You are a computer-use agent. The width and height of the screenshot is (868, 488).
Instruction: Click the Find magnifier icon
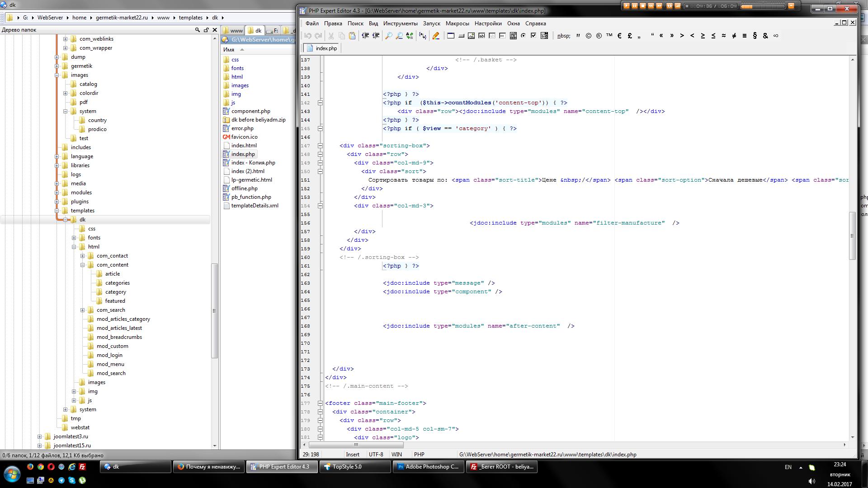[x=388, y=36]
